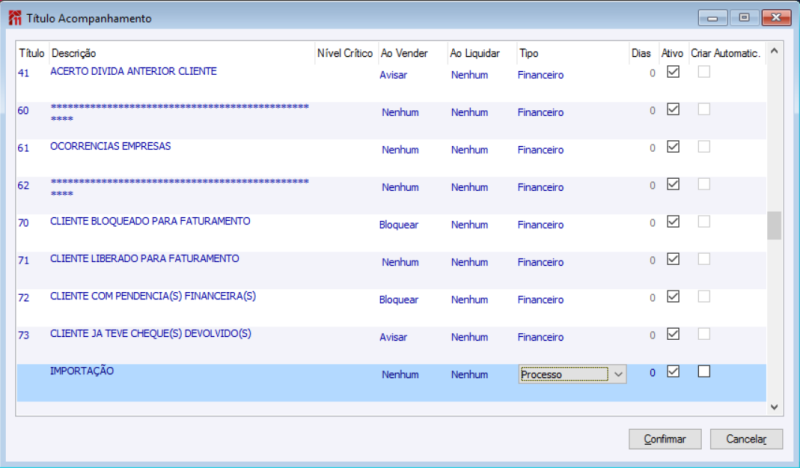Image resolution: width=800 pixels, height=468 pixels.
Task: Uncheck Ativo for title 60
Action: (x=673, y=109)
